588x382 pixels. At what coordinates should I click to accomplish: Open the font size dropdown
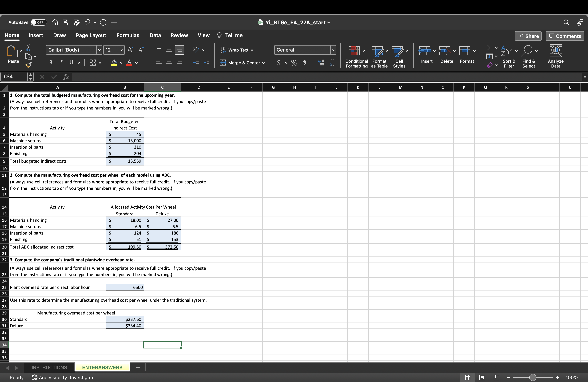point(121,50)
